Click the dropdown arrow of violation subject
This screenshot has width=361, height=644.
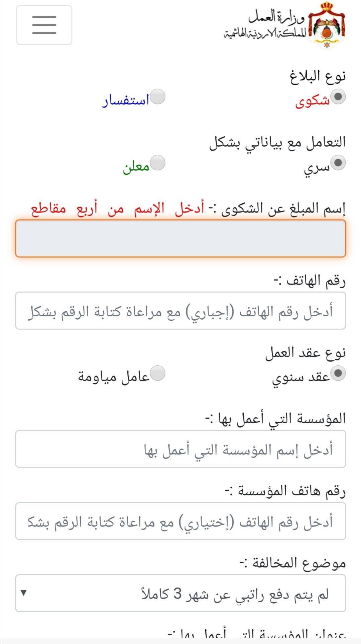coord(23,593)
